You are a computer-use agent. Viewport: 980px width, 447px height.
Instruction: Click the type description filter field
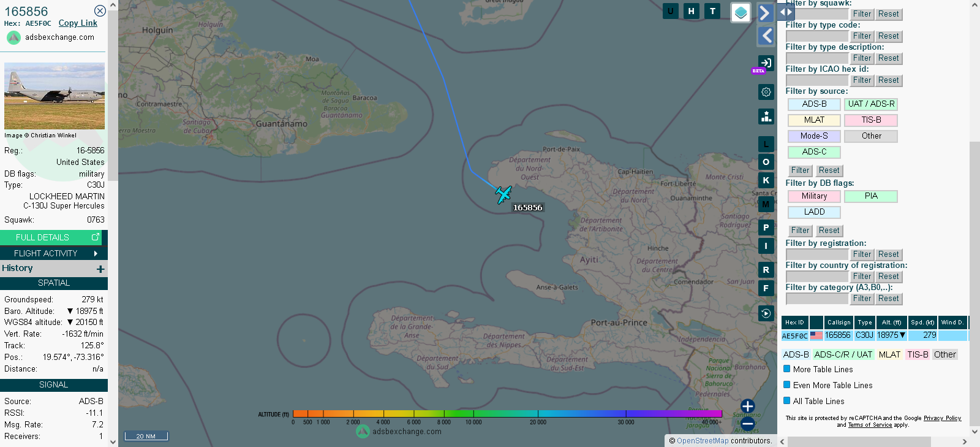coord(817,58)
